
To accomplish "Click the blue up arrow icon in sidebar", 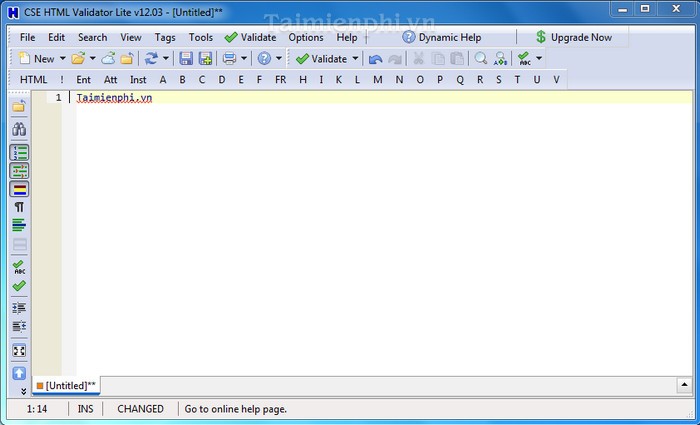I will point(19,373).
